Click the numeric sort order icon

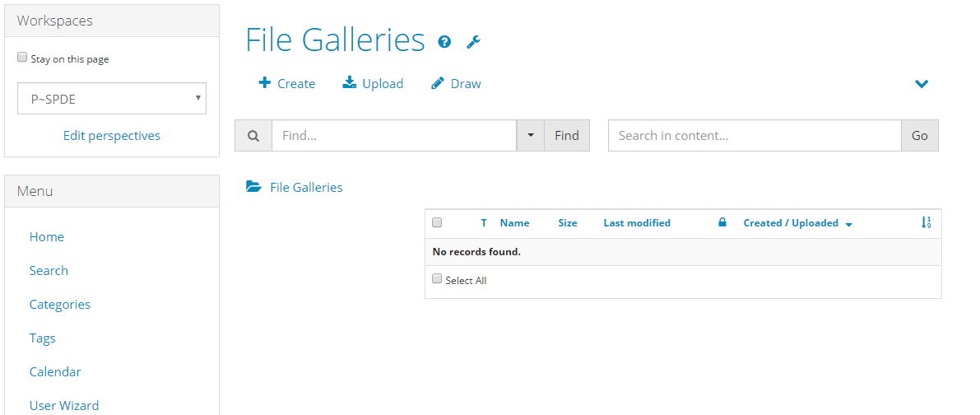(927, 222)
